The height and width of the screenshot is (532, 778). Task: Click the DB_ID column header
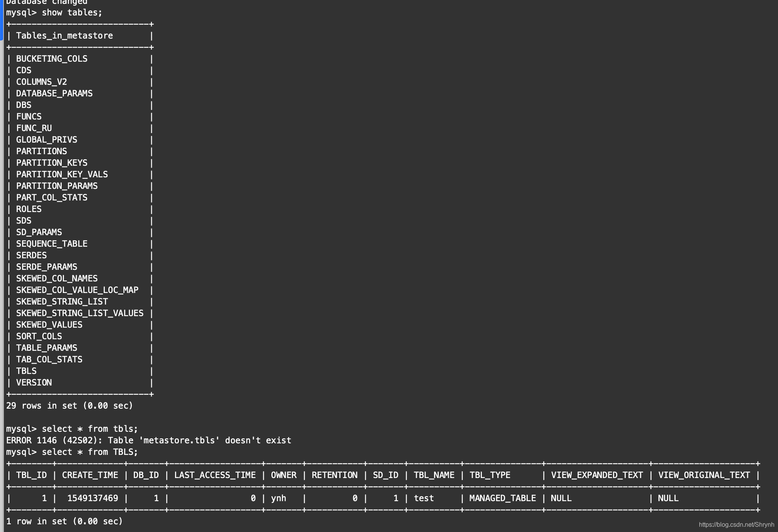click(x=146, y=475)
